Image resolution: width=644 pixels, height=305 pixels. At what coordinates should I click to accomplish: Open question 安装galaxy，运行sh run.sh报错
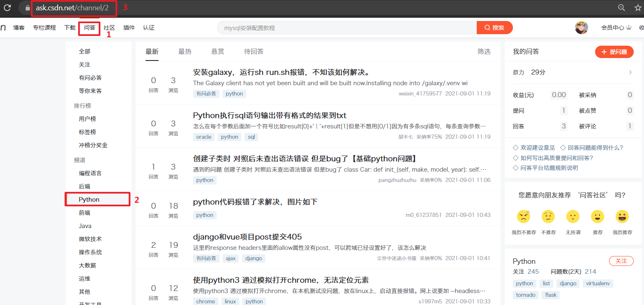(x=282, y=72)
